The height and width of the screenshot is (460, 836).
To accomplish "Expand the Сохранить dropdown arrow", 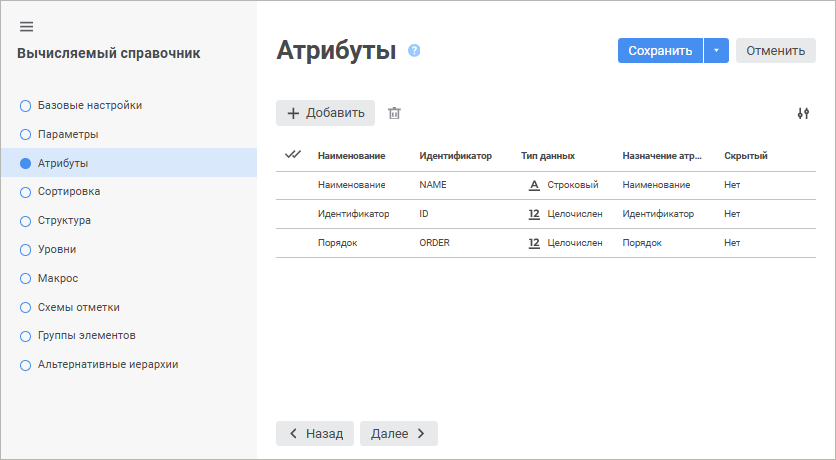I will pos(716,51).
